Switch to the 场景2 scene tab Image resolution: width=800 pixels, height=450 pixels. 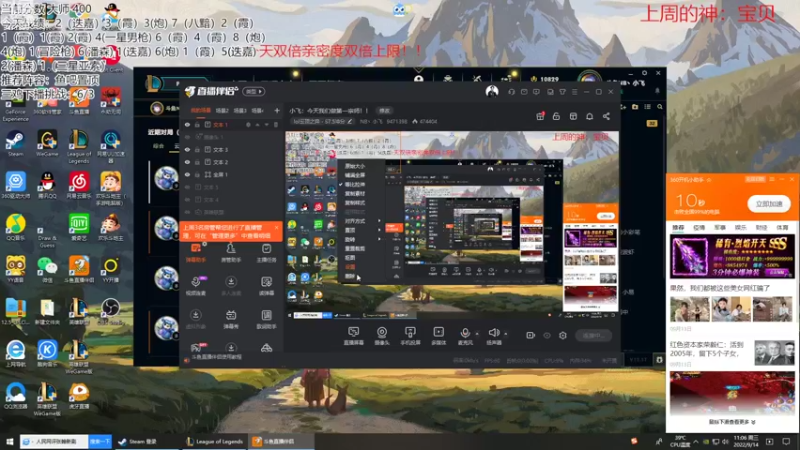click(222, 110)
